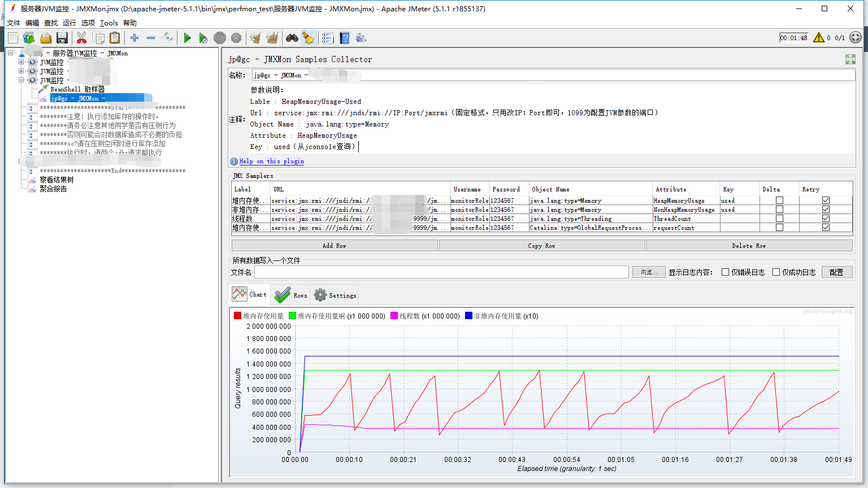Select the BeanShell 取样器 tree node
The image size is (868, 488).
click(77, 89)
